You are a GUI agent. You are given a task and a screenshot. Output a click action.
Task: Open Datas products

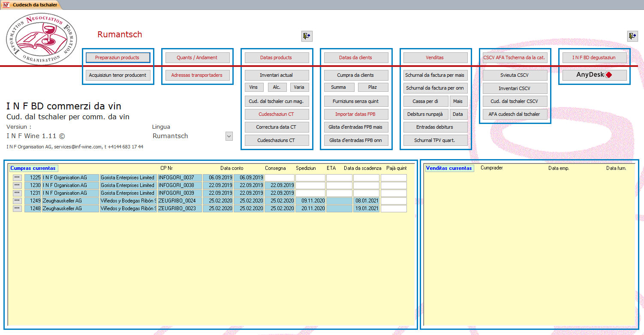[x=277, y=57]
